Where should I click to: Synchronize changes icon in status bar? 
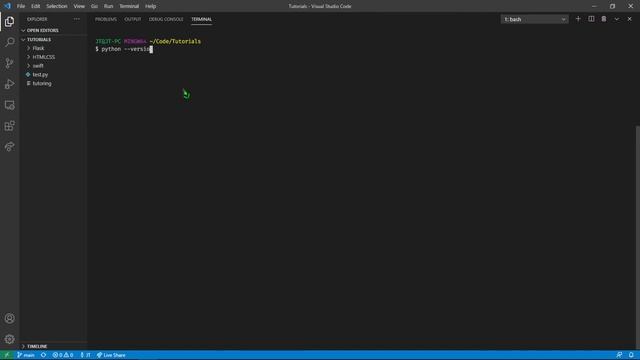43,355
